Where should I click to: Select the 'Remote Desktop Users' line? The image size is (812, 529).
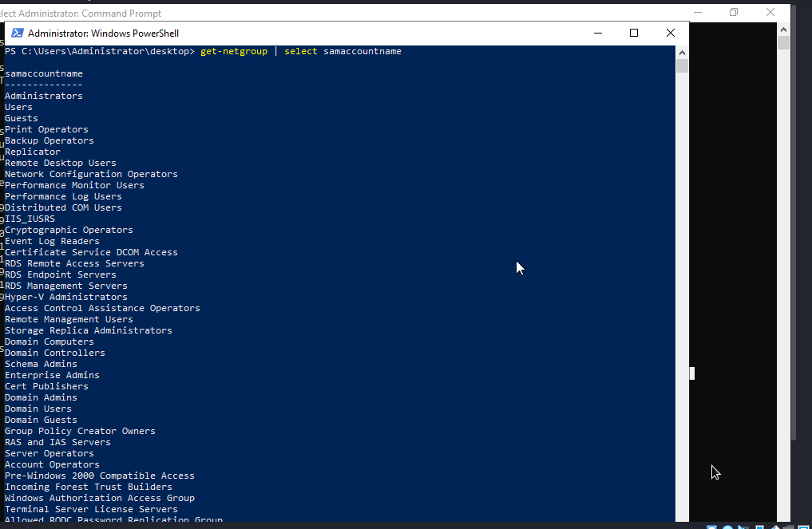pyautogui.click(x=61, y=163)
